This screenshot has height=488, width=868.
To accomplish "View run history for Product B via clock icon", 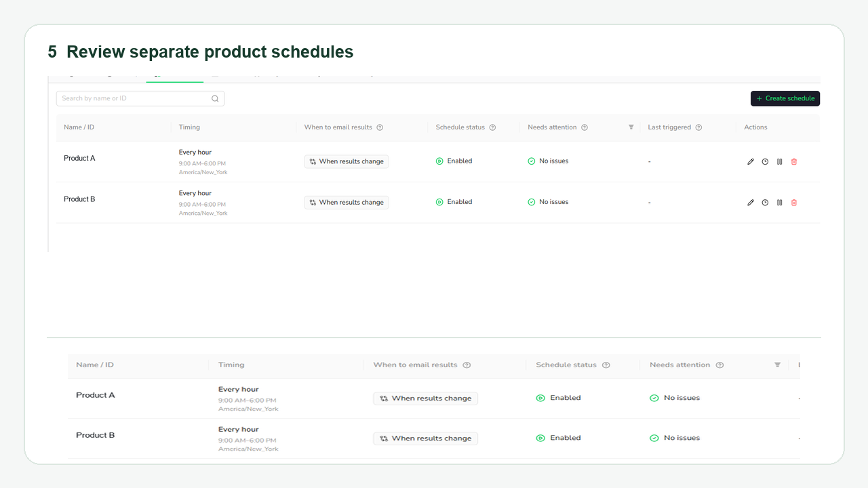I will pyautogui.click(x=765, y=202).
